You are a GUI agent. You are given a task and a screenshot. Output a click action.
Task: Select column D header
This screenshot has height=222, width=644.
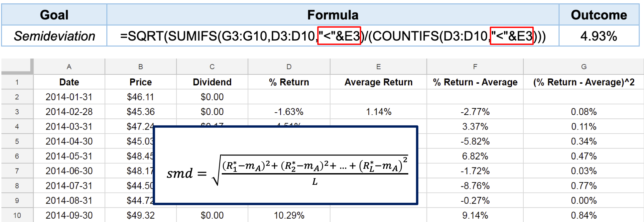tap(289, 66)
